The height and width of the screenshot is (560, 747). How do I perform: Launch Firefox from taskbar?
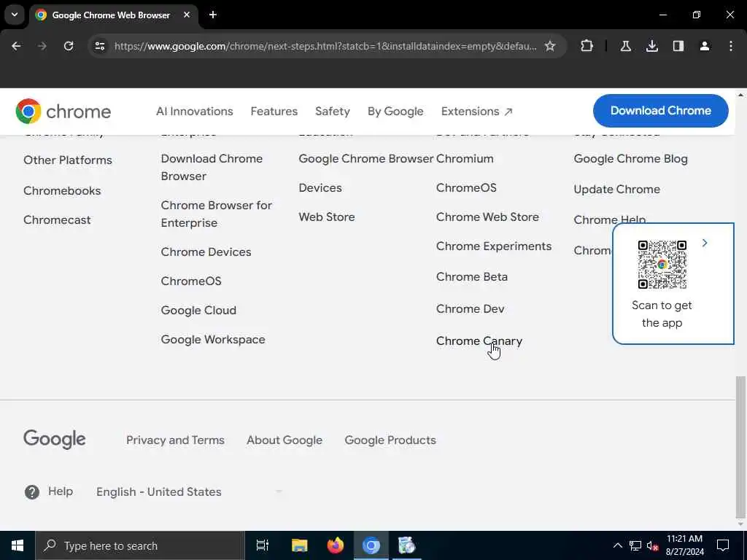pyautogui.click(x=336, y=545)
